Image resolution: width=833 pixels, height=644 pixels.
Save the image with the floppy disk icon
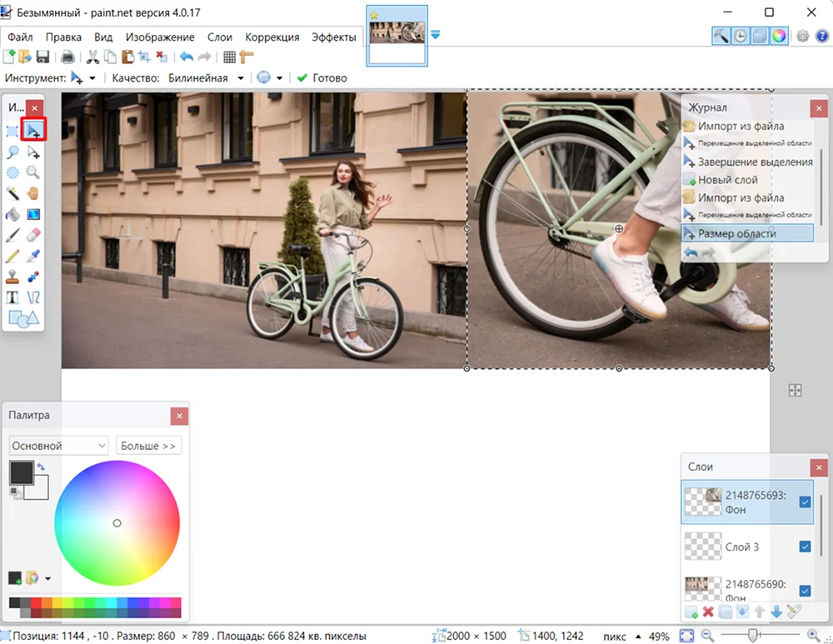click(x=42, y=57)
